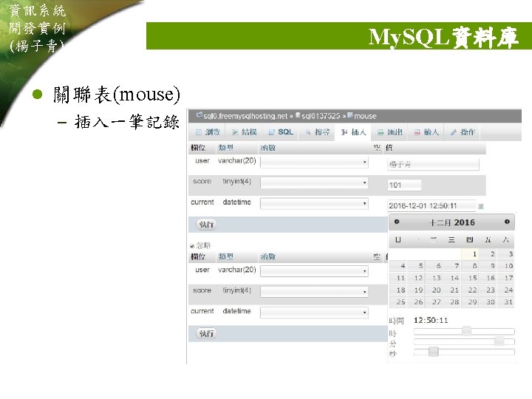Click the 十二月 2016 calendar title

point(451,222)
